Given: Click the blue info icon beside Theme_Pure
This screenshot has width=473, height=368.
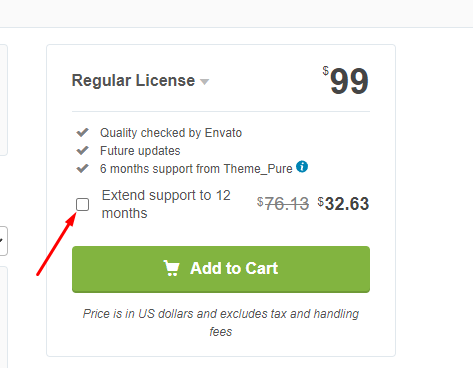Looking at the screenshot, I should (302, 166).
